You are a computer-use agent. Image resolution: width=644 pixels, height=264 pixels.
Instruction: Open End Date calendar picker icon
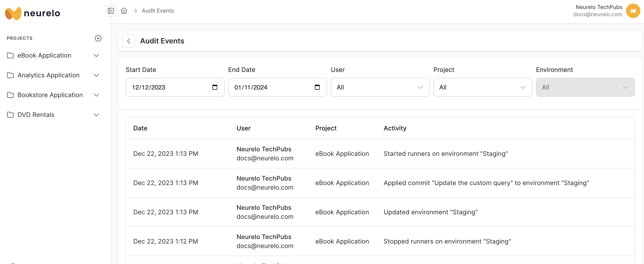pos(317,87)
